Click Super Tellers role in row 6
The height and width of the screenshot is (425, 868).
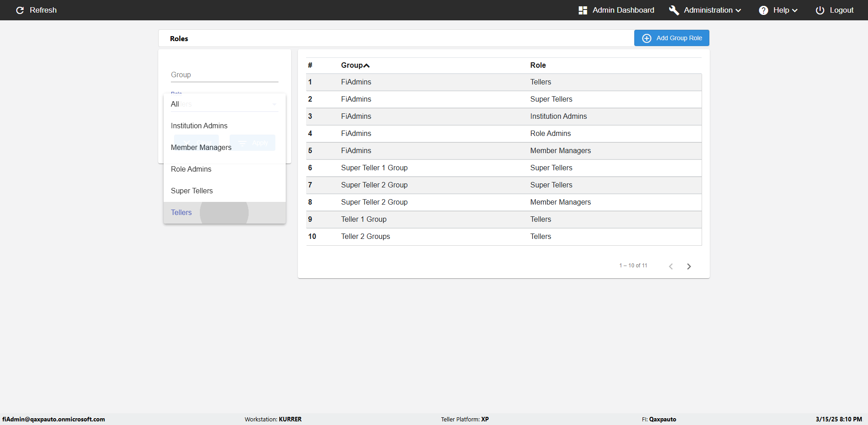(552, 168)
